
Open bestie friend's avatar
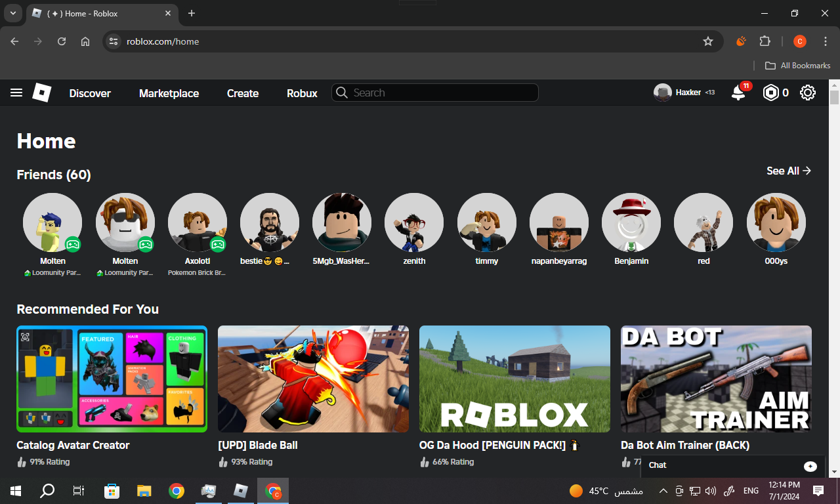[x=270, y=222]
